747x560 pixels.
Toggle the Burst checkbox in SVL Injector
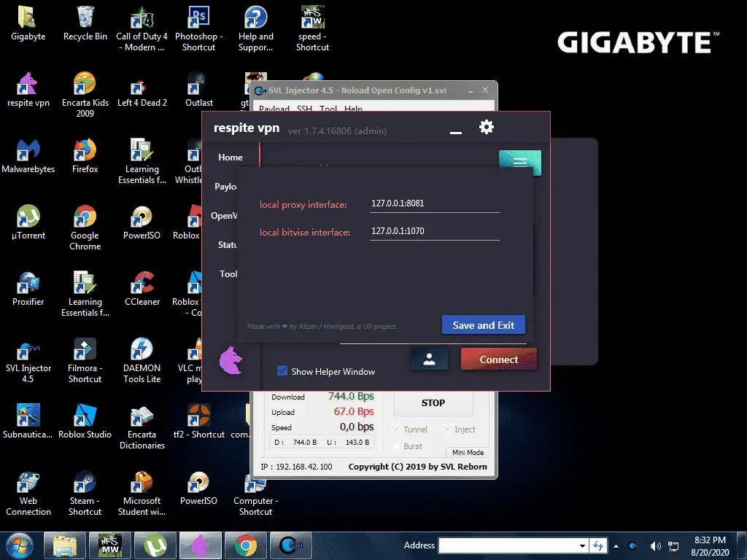pos(396,446)
